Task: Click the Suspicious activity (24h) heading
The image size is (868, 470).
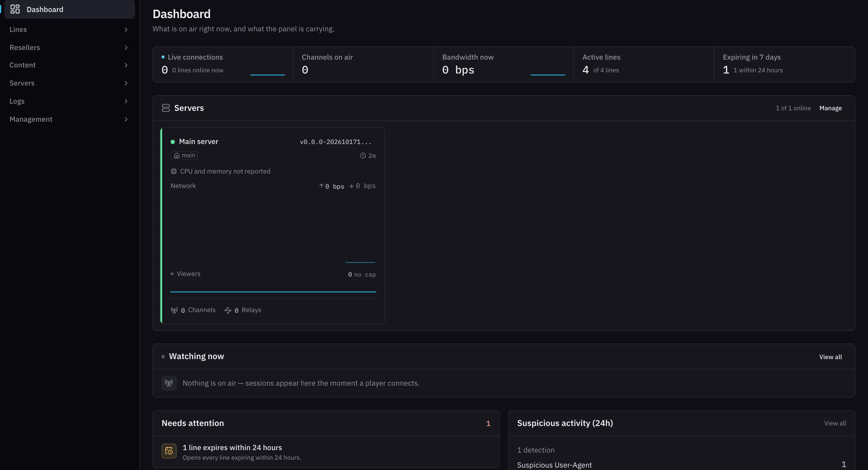Action: click(565, 423)
